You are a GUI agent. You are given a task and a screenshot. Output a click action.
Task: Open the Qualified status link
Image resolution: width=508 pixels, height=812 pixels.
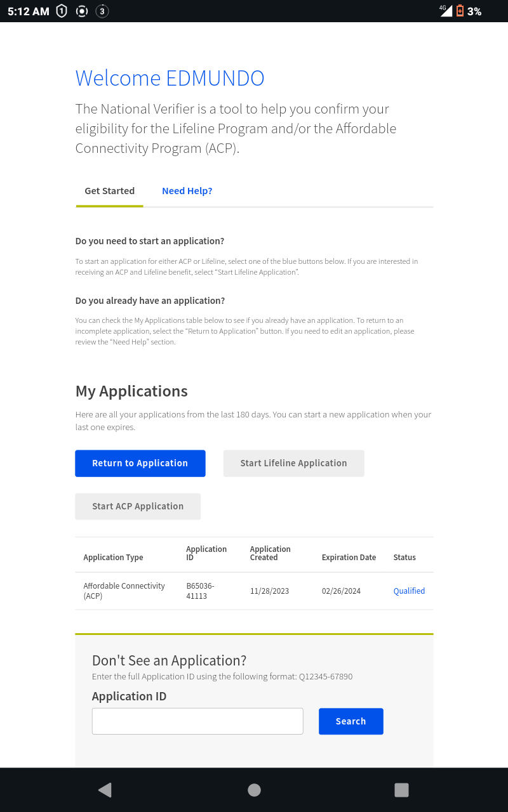point(409,591)
